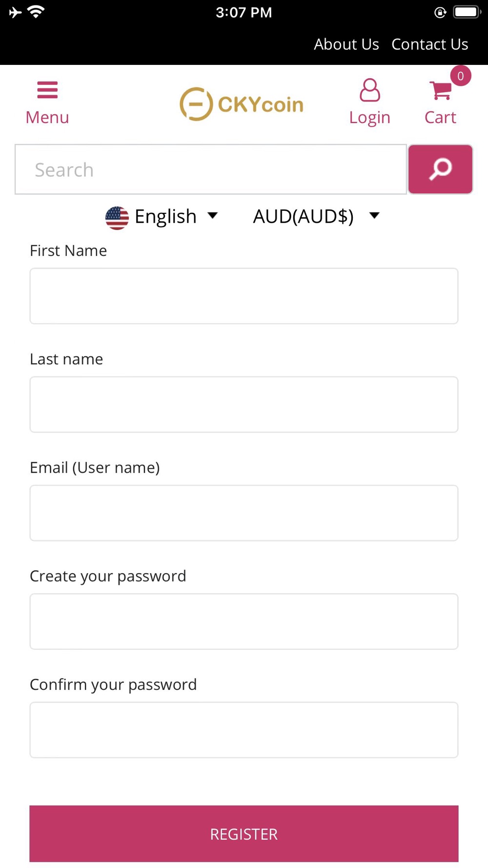488x868 pixels.
Task: Open the hamburger Menu icon
Action: (47, 90)
